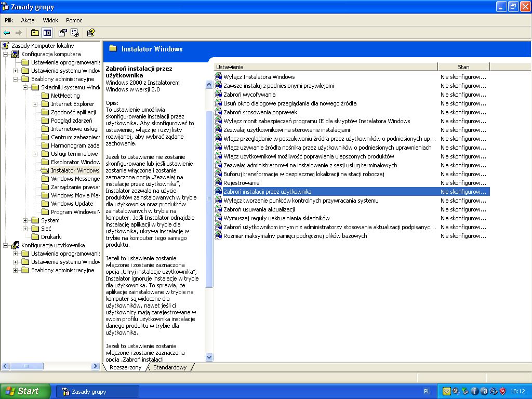Select Wymuszaj reguły uaktualniania składników
This screenshot has width=532, height=399.
276,218
